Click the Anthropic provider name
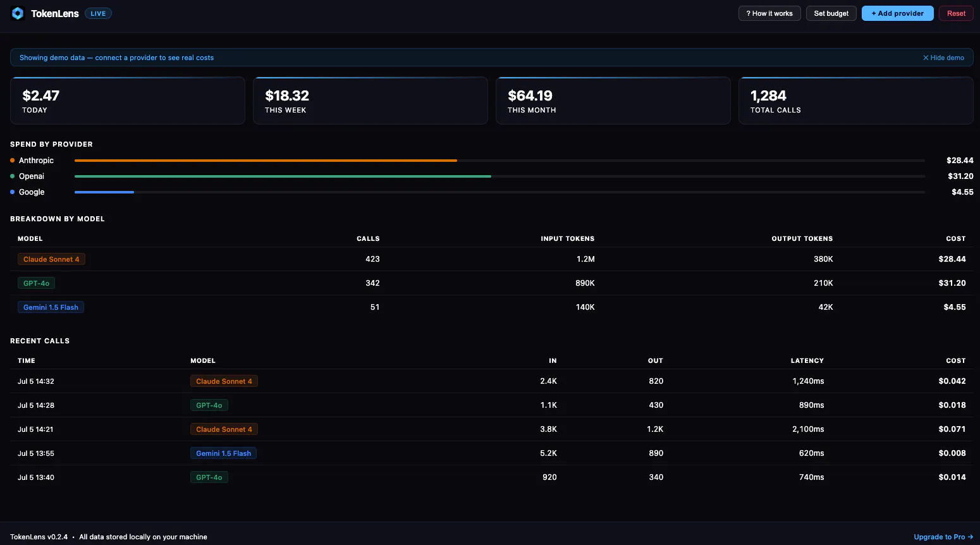 click(x=36, y=161)
